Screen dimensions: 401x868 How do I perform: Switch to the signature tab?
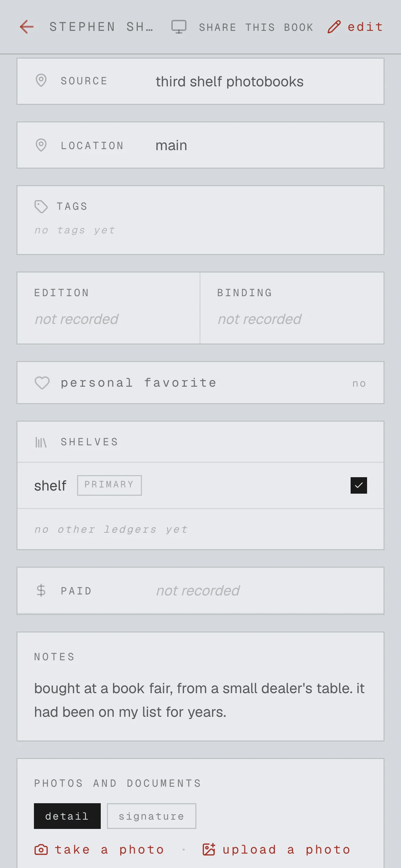coord(151,816)
